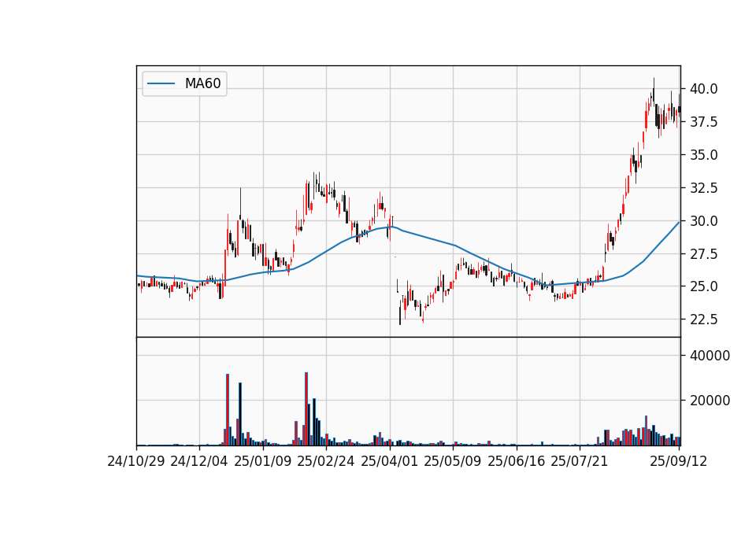This screenshot has height=543, width=756.
Task: Click the 25.0 price axis label
Action: click(x=703, y=286)
